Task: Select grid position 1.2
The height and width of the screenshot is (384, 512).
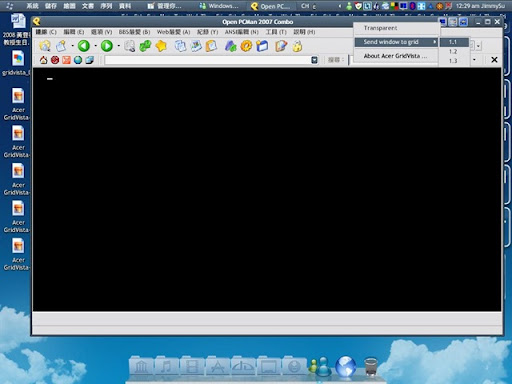Action: [453, 51]
